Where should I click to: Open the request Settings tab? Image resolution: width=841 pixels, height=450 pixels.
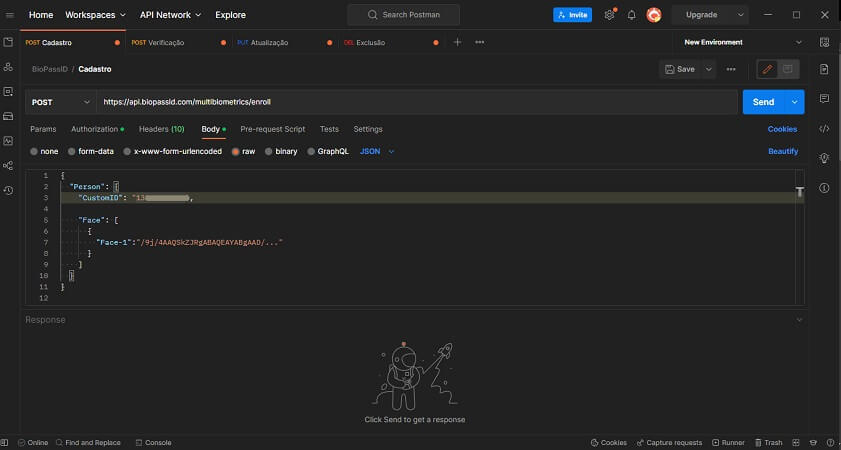(368, 129)
